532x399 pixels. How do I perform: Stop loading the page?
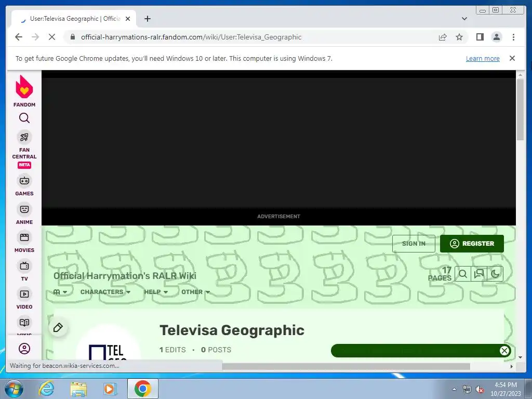pyautogui.click(x=52, y=37)
